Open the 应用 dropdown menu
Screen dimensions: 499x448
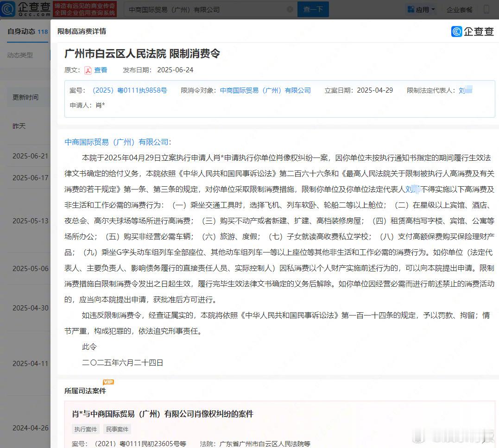[421, 10]
